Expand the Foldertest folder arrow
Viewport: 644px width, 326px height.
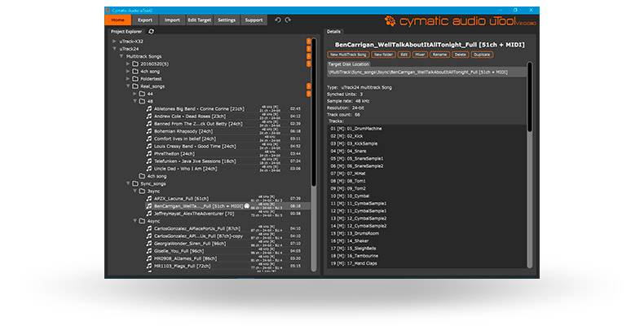[128, 79]
